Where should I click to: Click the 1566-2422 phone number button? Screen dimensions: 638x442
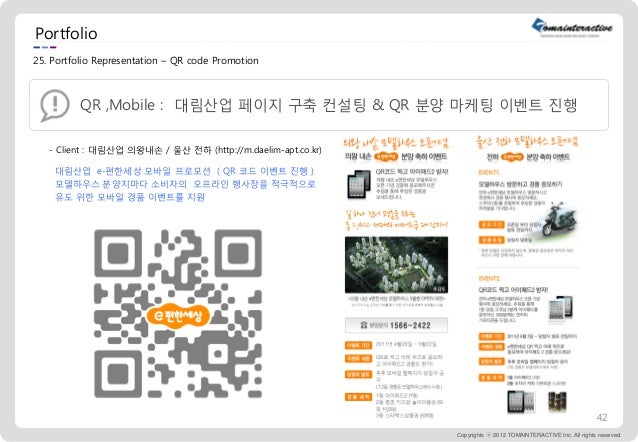396,325
